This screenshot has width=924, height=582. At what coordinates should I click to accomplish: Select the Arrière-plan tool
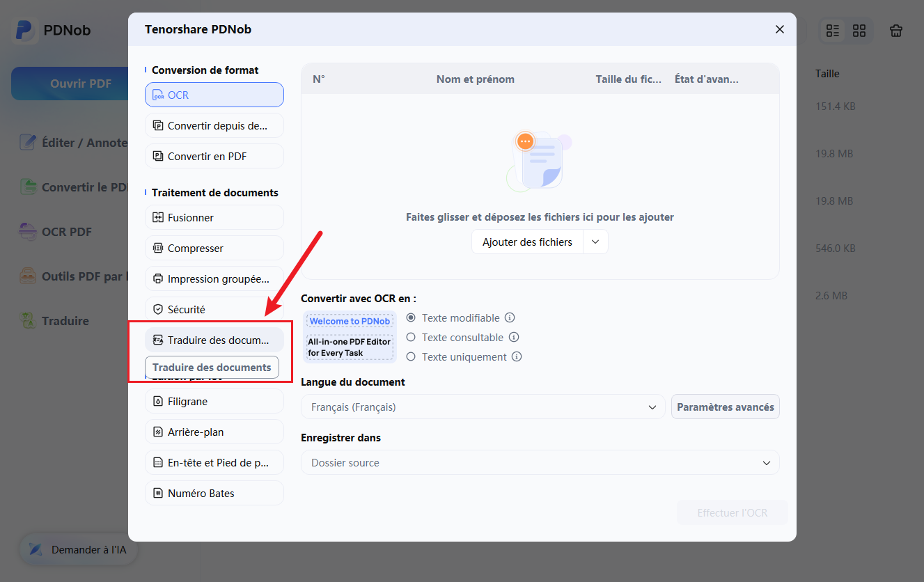214,432
